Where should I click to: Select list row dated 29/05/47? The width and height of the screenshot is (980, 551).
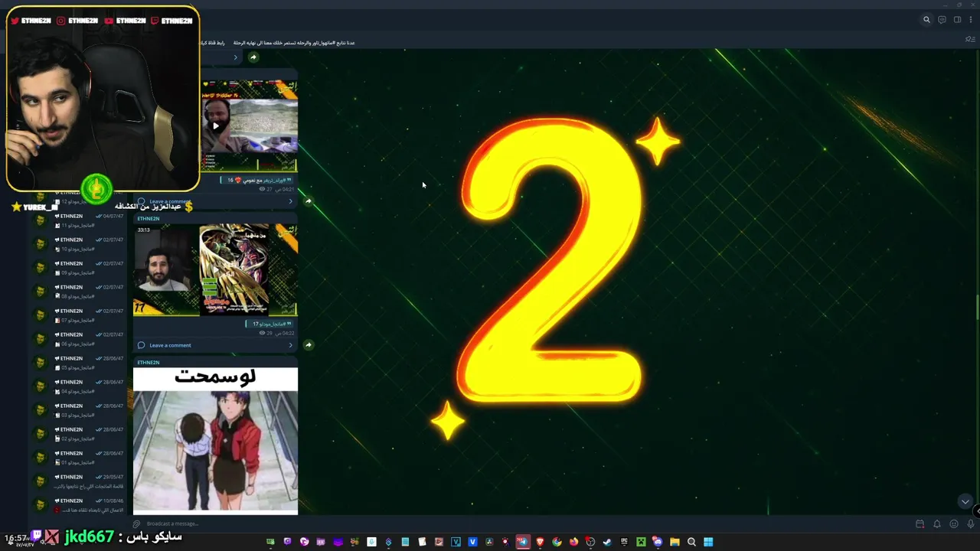tap(80, 482)
